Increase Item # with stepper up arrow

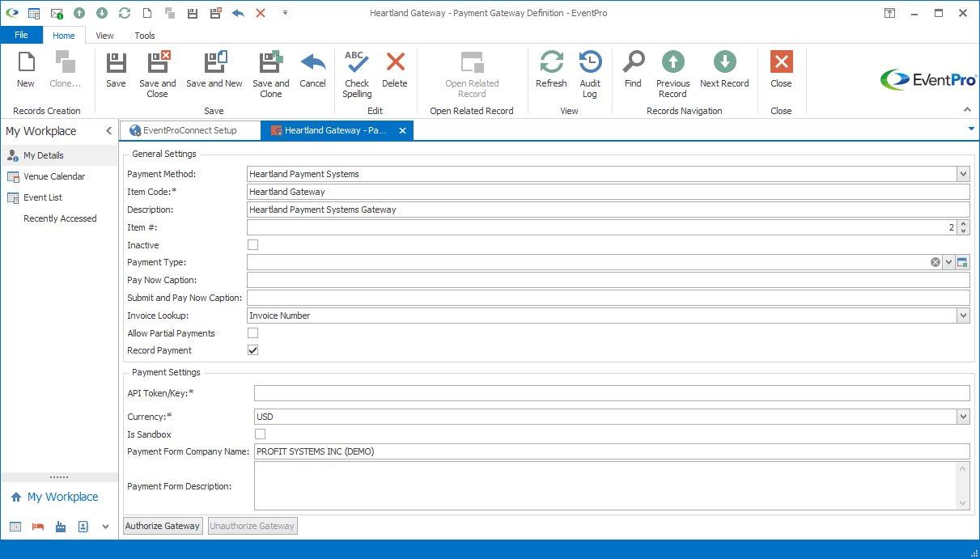pos(963,224)
